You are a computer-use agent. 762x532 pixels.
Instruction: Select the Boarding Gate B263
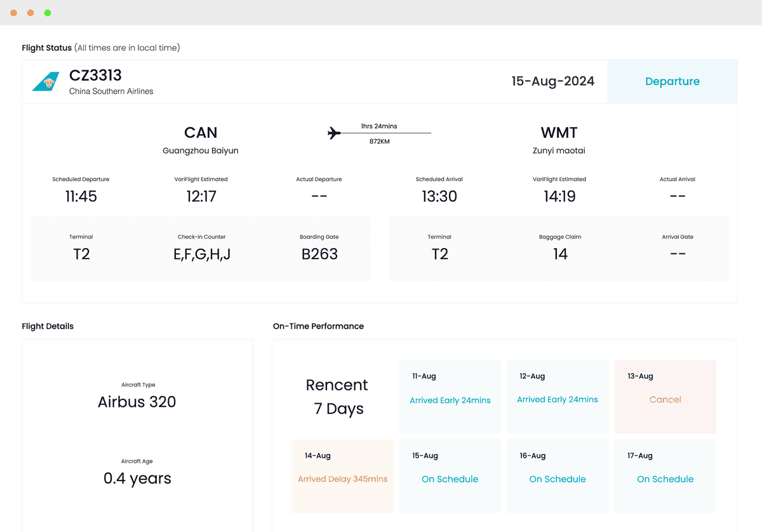pos(319,253)
